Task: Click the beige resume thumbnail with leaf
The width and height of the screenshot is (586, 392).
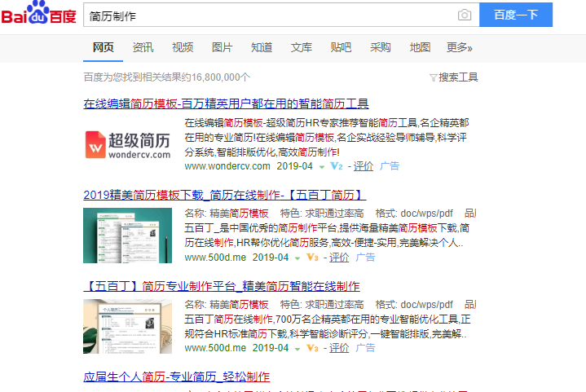Action: point(127,326)
